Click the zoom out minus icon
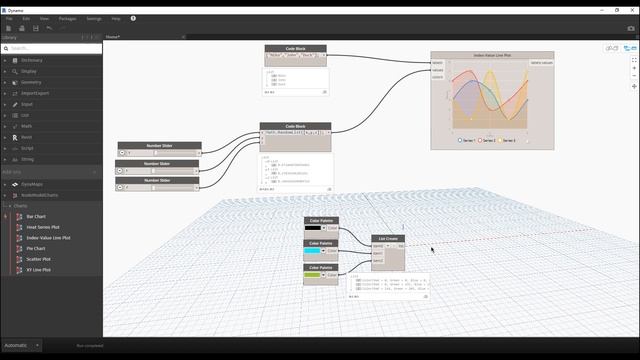Image resolution: width=640 pixels, height=360 pixels. 634,76
